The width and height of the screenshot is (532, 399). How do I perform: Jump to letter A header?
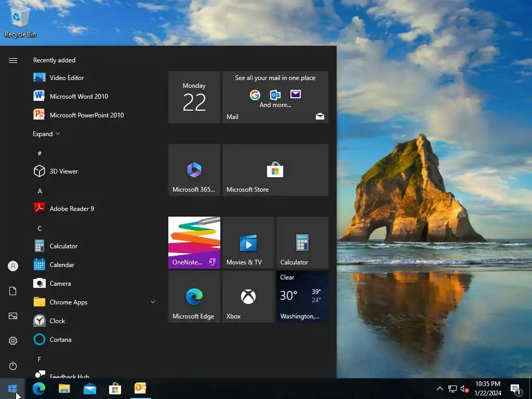coord(39,191)
